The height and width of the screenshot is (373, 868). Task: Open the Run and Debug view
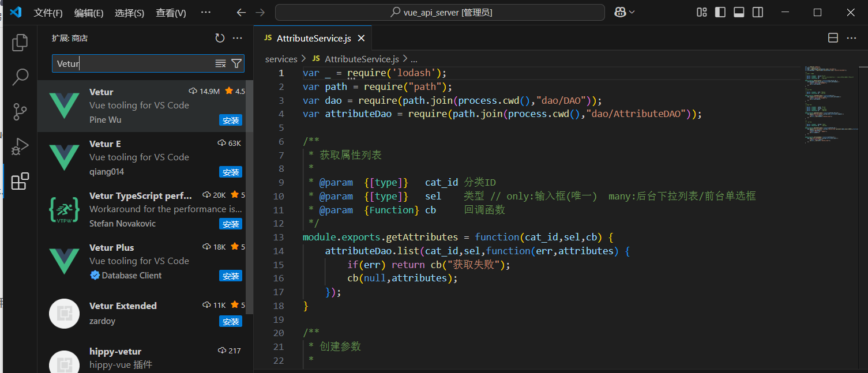click(20, 146)
